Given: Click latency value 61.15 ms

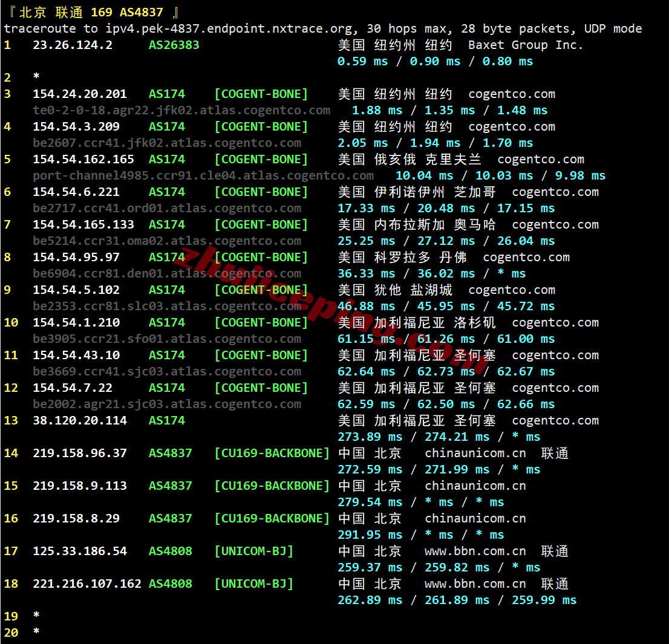Looking at the screenshot, I should coord(367,339).
